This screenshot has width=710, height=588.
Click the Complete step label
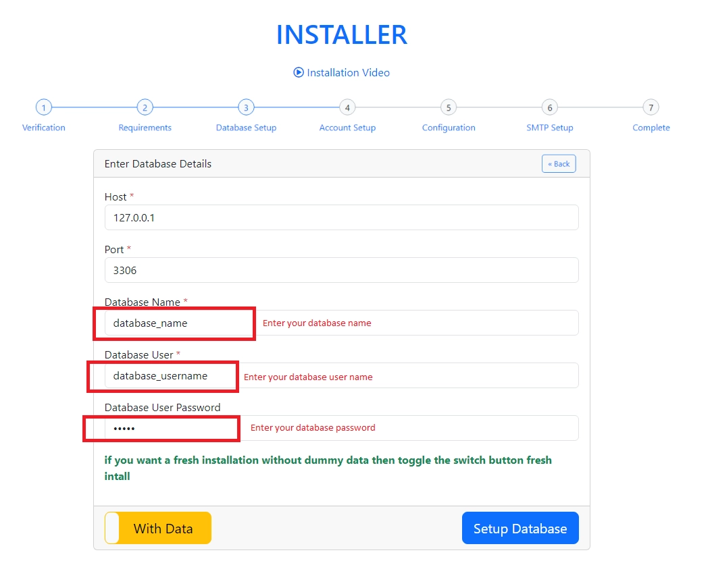(651, 128)
